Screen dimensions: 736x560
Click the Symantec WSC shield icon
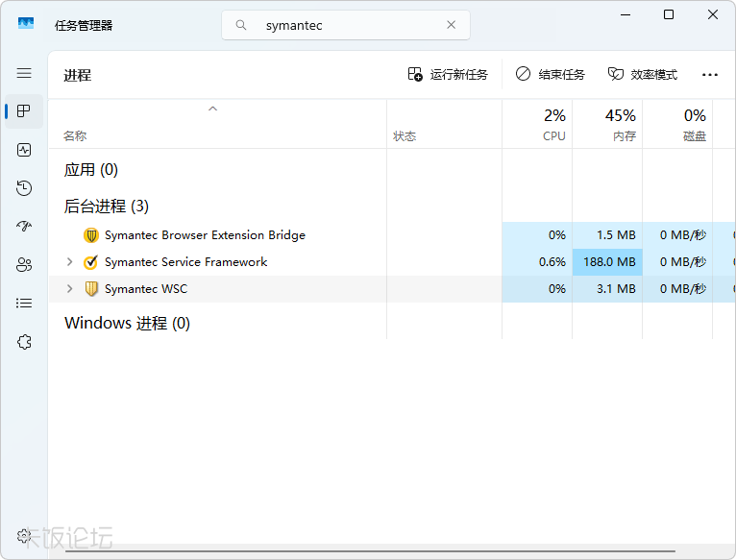[x=91, y=289]
